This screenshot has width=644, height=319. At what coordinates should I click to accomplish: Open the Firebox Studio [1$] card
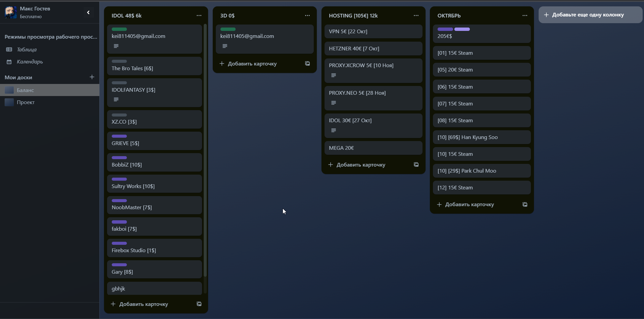point(154,248)
